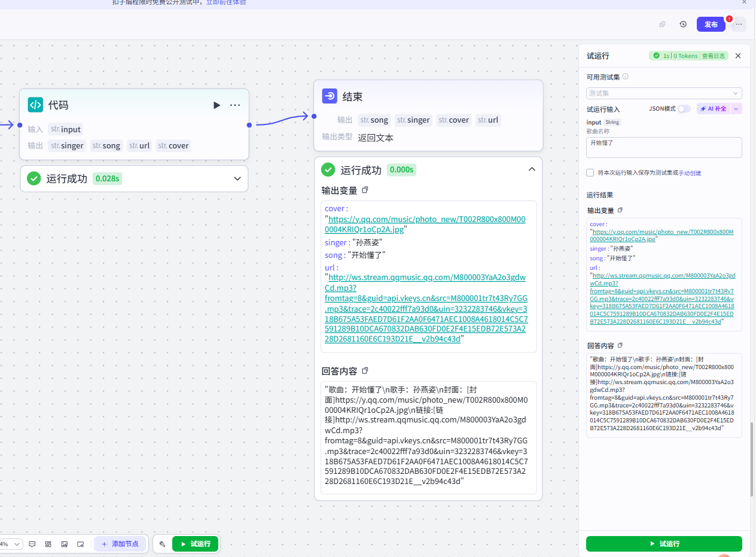This screenshot has width=756, height=557.
Task: Toggle the JSON模式 switch
Action: click(684, 109)
